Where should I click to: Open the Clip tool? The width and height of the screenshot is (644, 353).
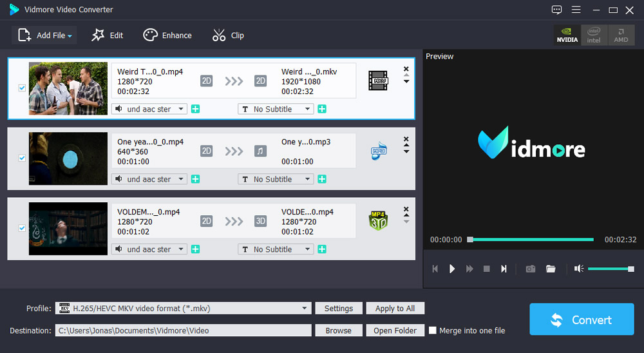click(228, 35)
